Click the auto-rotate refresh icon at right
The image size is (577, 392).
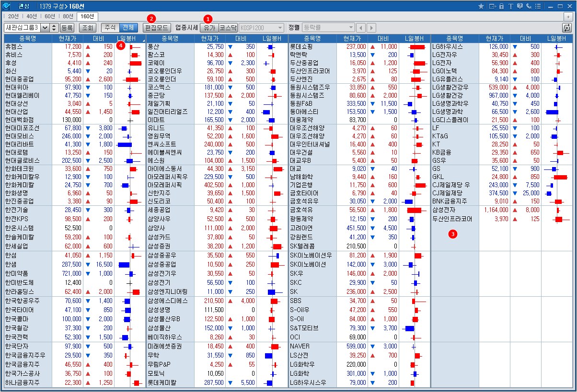coord(567,28)
